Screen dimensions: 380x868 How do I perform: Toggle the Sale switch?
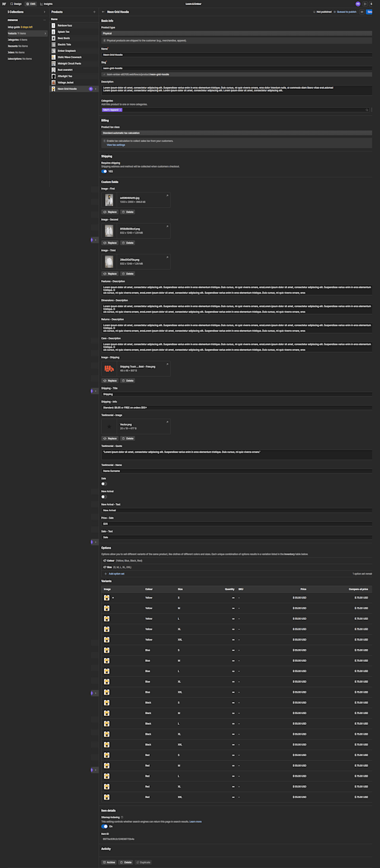104,483
